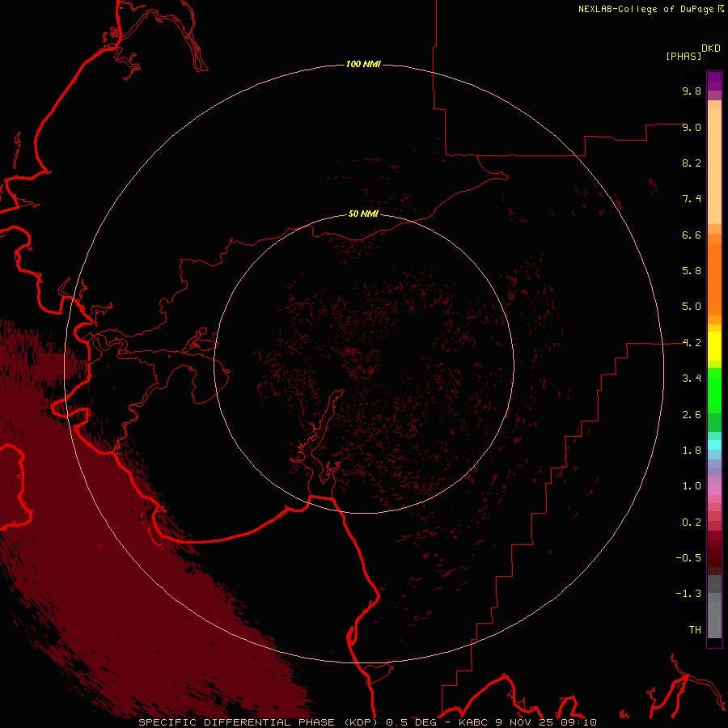Pick the purple segment at the top of the color bar

pos(714,81)
